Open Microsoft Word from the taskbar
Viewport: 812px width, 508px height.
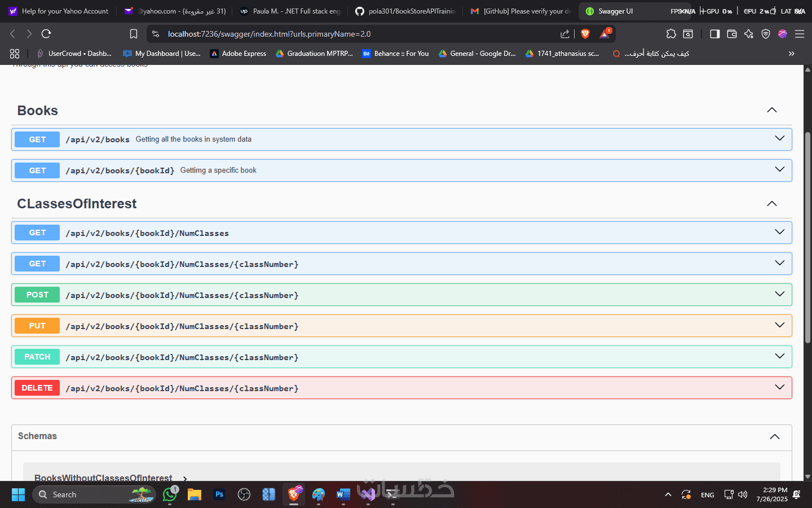(x=343, y=494)
